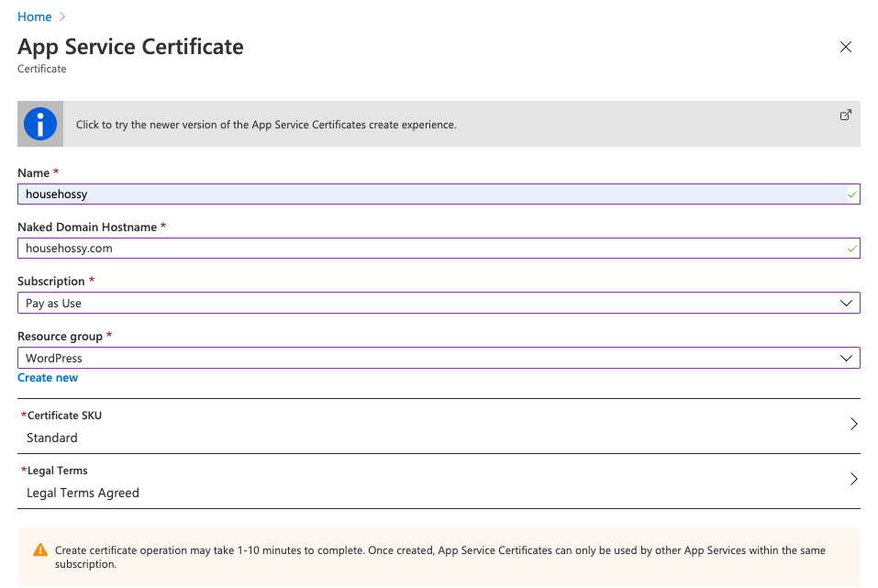Viewport: 878px width, 588px height.
Task: Click the Resource group dropdown chevron
Action: coord(846,358)
